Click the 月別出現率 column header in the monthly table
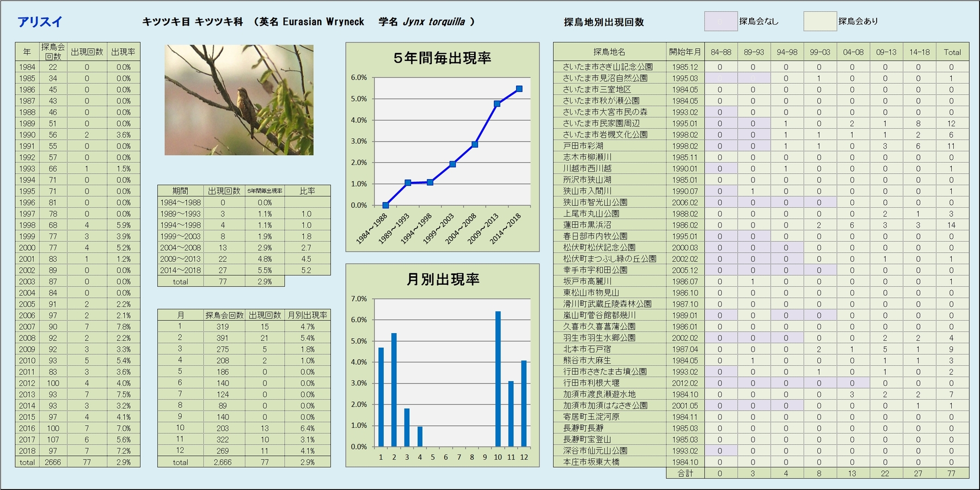980x490 pixels. [x=307, y=315]
